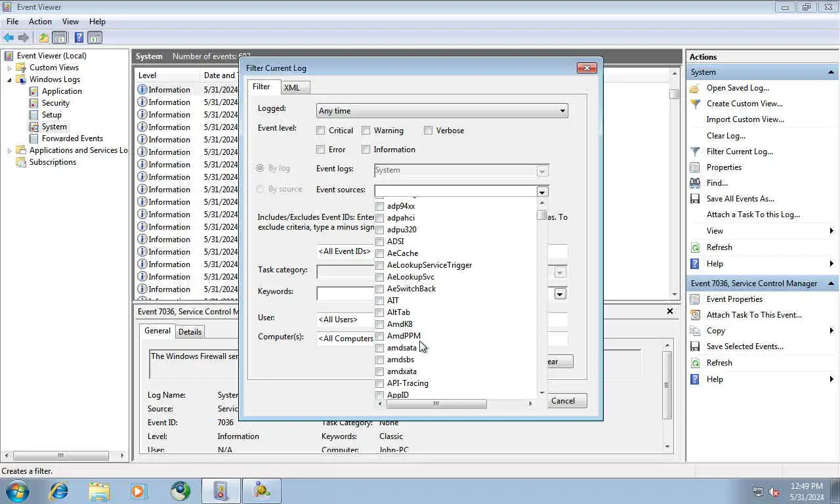Click the Clear Log action link

[x=726, y=136]
